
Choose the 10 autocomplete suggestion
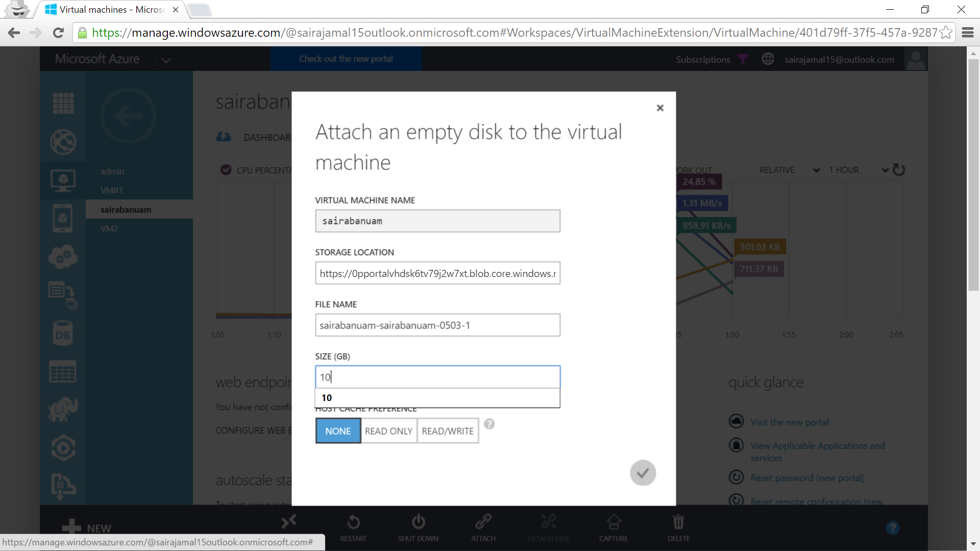click(437, 398)
